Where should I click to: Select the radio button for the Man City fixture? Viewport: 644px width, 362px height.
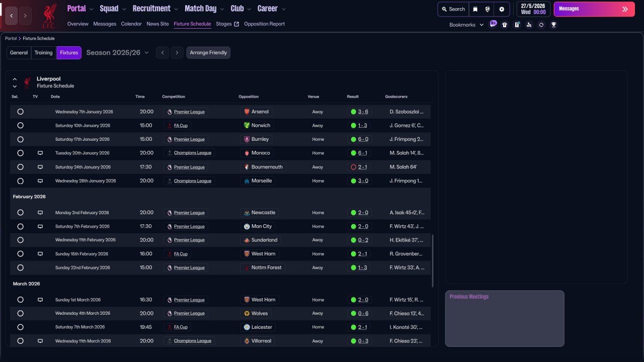20,226
